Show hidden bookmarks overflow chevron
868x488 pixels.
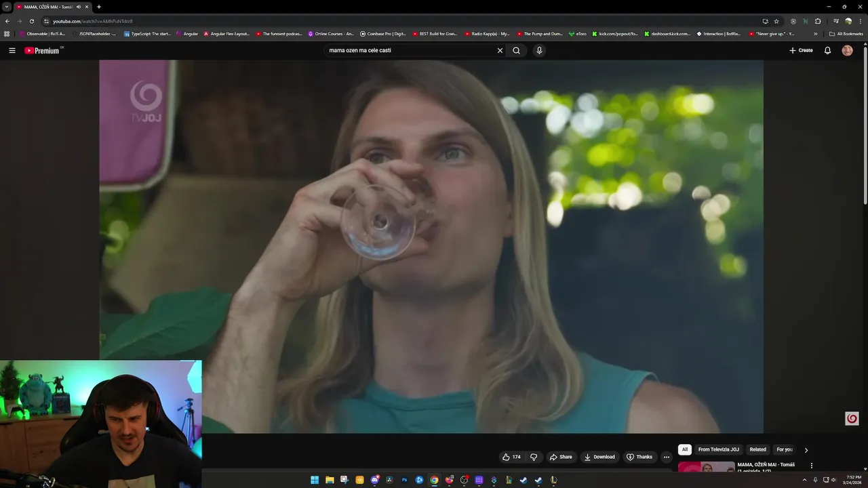tap(816, 33)
